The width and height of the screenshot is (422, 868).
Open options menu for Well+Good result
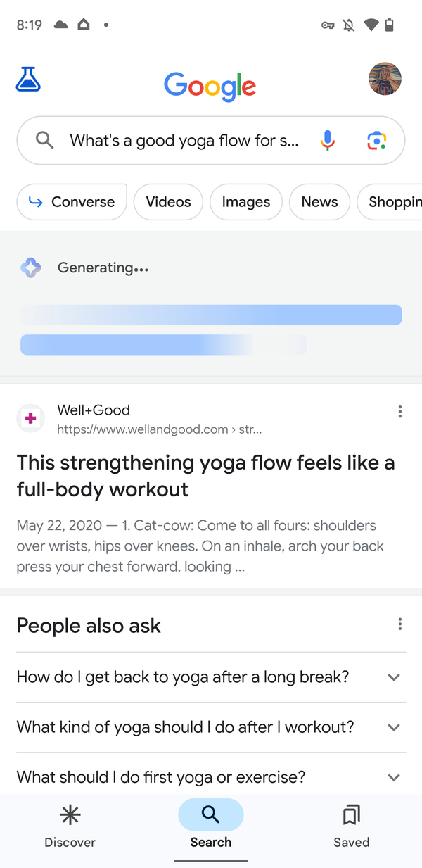[399, 412]
